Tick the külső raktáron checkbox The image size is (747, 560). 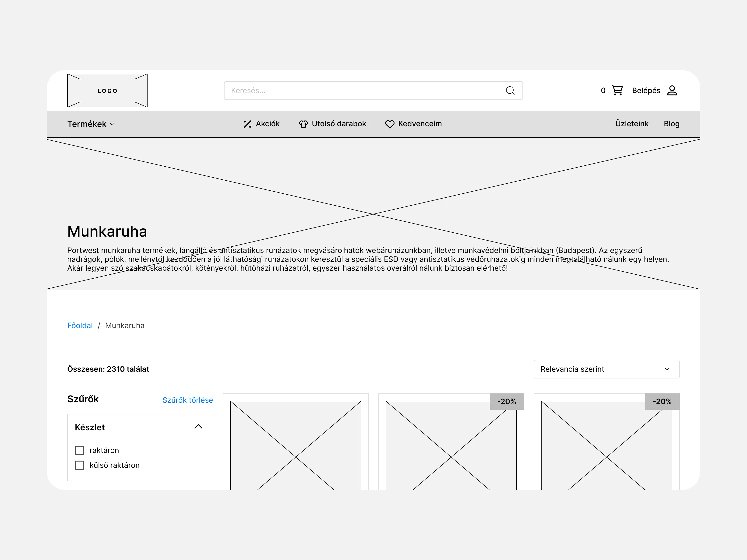pos(79,465)
